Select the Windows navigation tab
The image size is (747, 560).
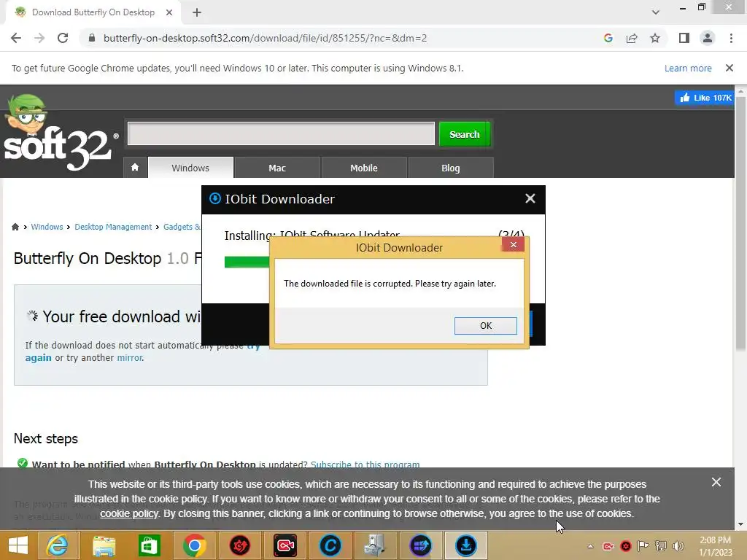pos(190,168)
